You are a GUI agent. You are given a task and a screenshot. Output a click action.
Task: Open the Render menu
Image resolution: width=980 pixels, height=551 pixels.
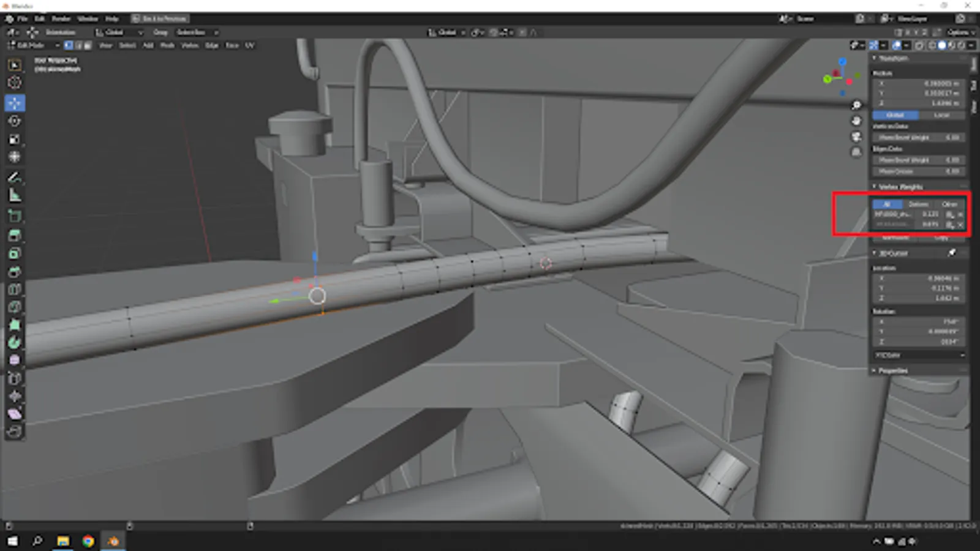coord(61,19)
